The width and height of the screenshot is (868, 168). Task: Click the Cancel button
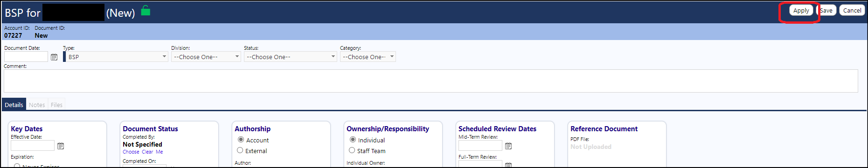tap(852, 10)
